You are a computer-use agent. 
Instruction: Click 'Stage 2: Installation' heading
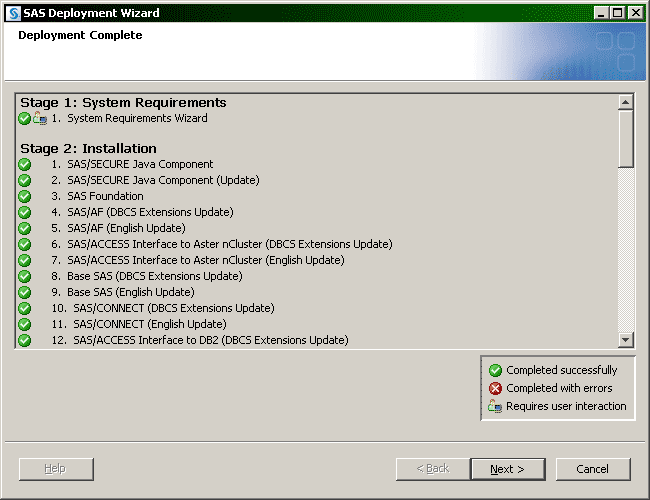(88, 148)
